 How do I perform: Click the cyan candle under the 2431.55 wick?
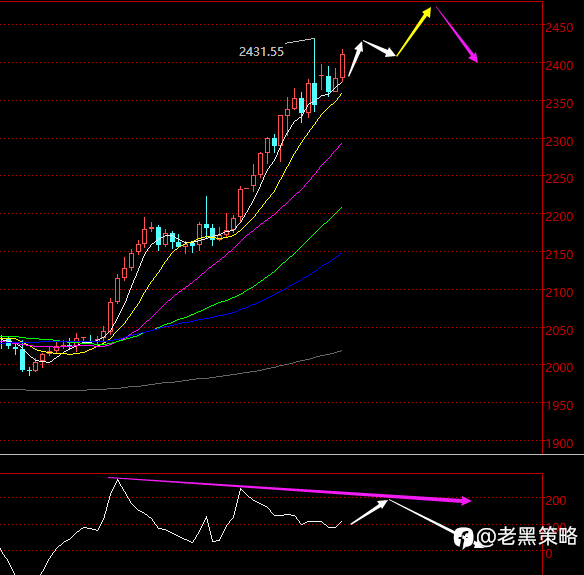(315, 94)
